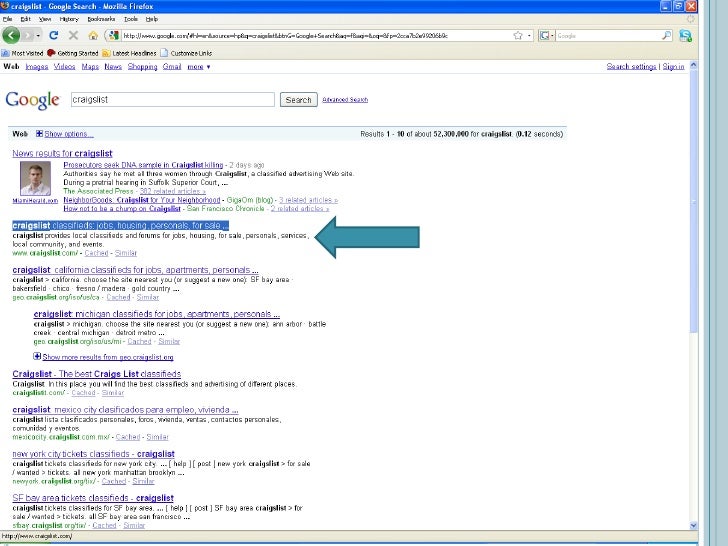Click the news article photo thumbnail
The image size is (728, 546).
[x=35, y=179]
